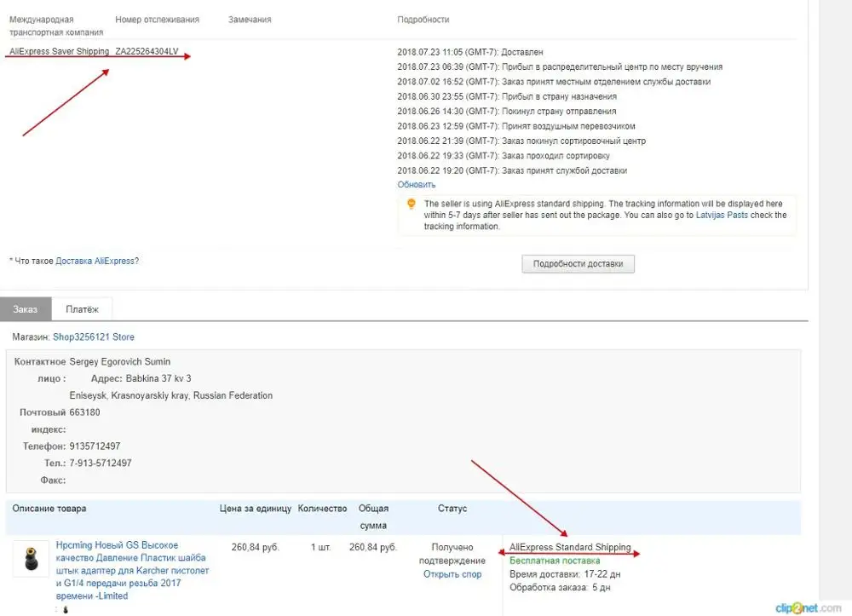Click Бесплатная поставка green text
The width and height of the screenshot is (852, 616).
555,561
